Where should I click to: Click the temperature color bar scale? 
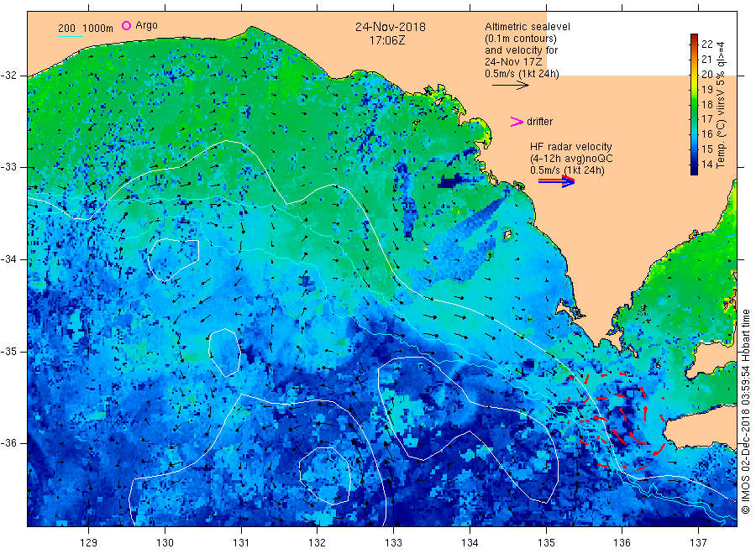(694, 104)
